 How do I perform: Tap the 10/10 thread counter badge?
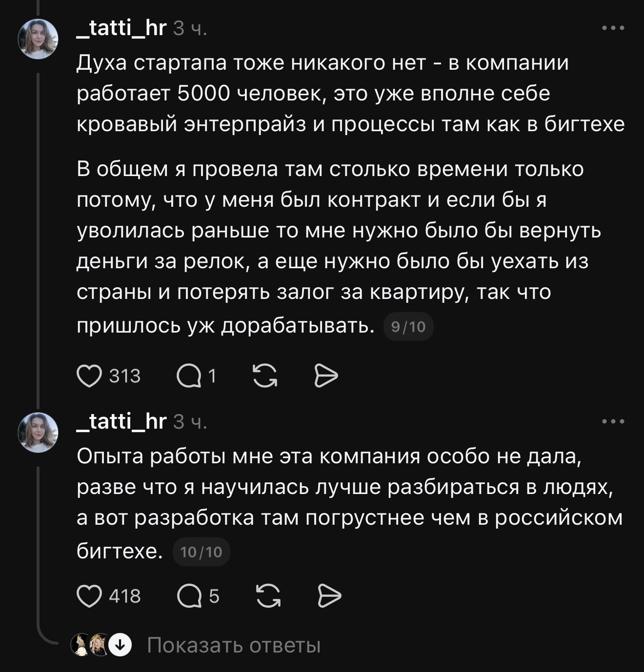point(201,552)
